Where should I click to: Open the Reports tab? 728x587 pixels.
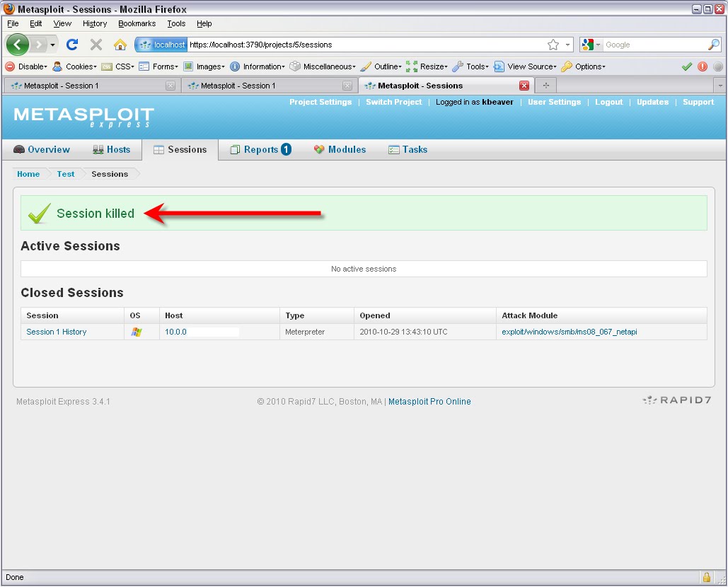260,149
